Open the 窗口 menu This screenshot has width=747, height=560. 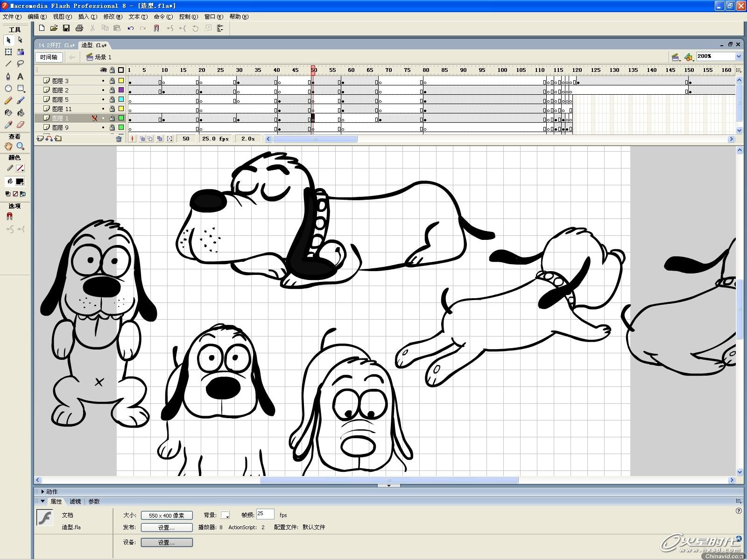pyautogui.click(x=214, y=16)
